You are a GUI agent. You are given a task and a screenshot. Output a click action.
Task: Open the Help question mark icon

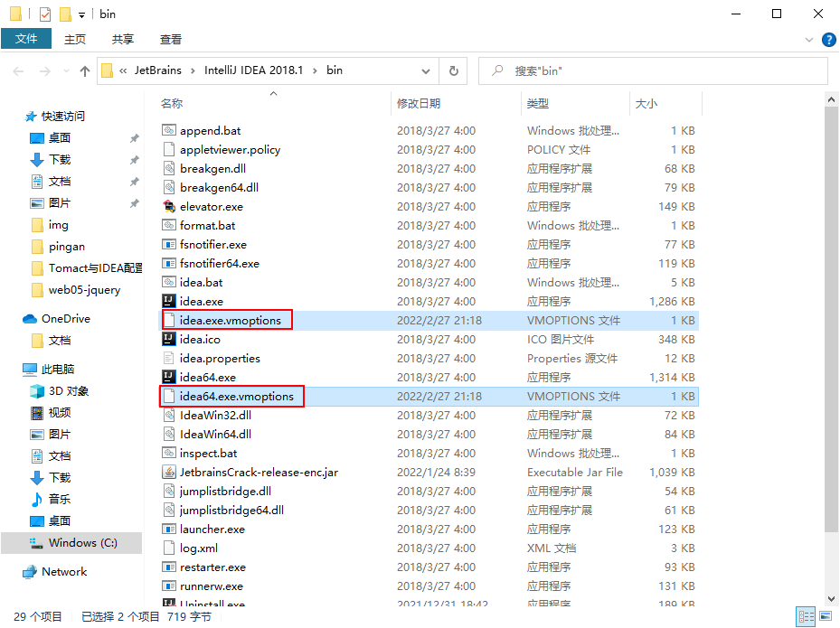(829, 40)
